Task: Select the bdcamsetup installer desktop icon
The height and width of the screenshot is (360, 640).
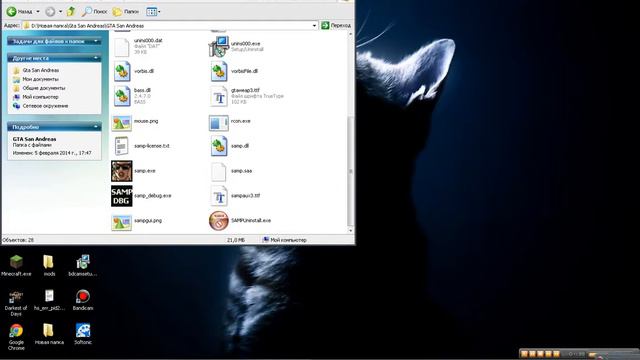Action: click(83, 265)
